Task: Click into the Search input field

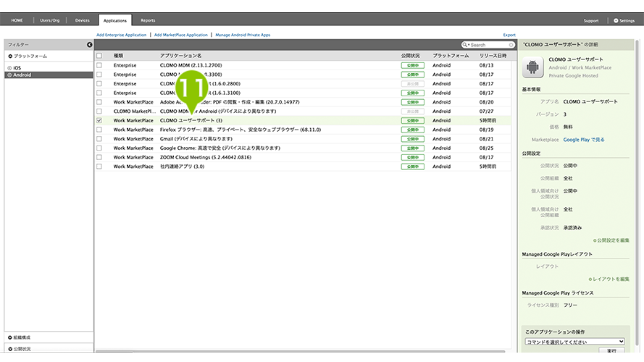Action: 489,45
